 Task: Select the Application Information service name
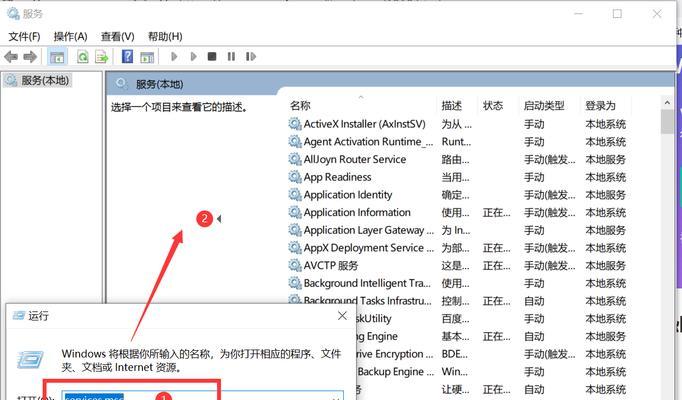click(x=357, y=212)
